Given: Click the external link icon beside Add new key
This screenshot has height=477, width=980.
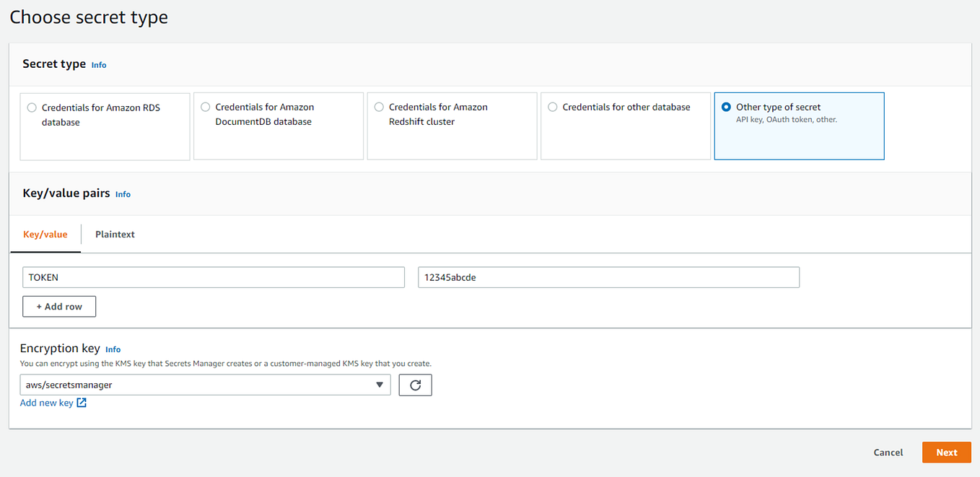Looking at the screenshot, I should coord(82,403).
